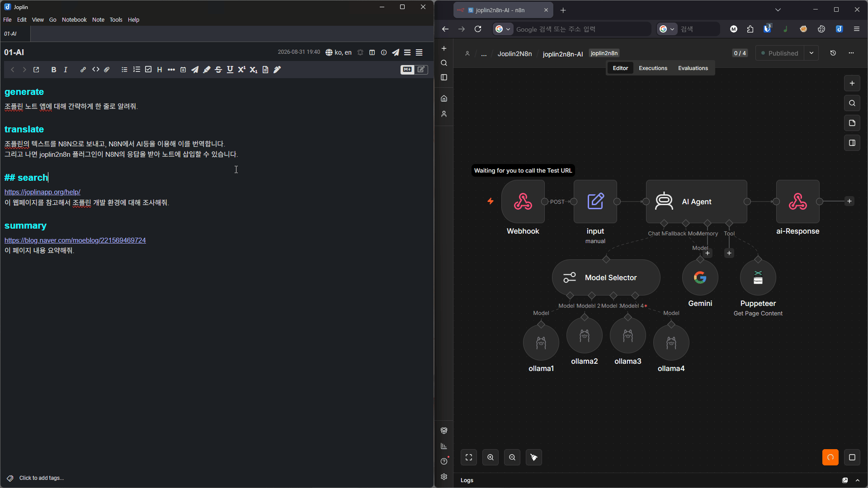The height and width of the screenshot is (488, 868).
Task: Apply highlight formatting in Joplin
Action: pyautogui.click(x=207, y=70)
